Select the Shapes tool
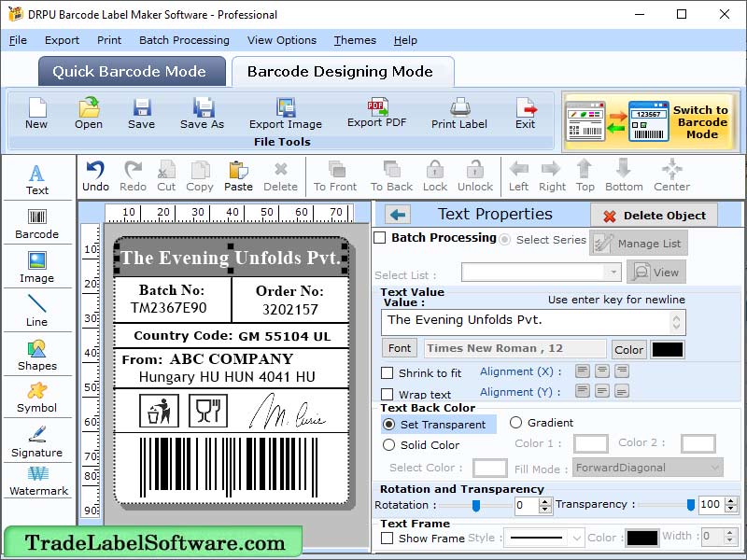Image resolution: width=747 pixels, height=560 pixels. 37,357
